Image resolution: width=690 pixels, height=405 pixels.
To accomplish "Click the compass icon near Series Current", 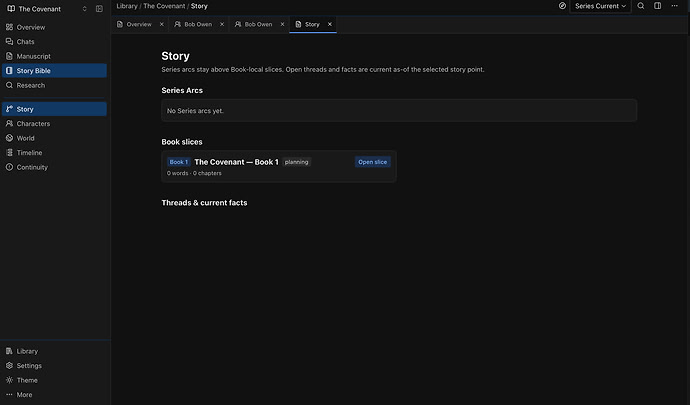I will [x=562, y=6].
